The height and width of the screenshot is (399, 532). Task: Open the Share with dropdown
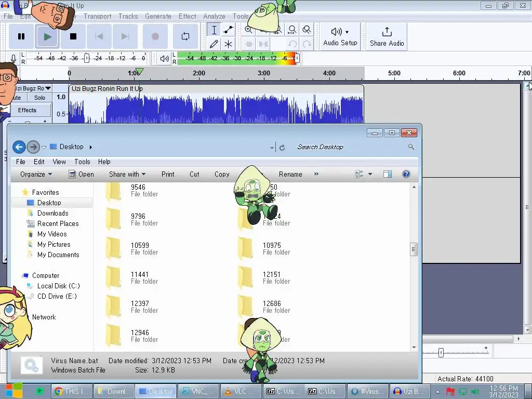(x=127, y=174)
